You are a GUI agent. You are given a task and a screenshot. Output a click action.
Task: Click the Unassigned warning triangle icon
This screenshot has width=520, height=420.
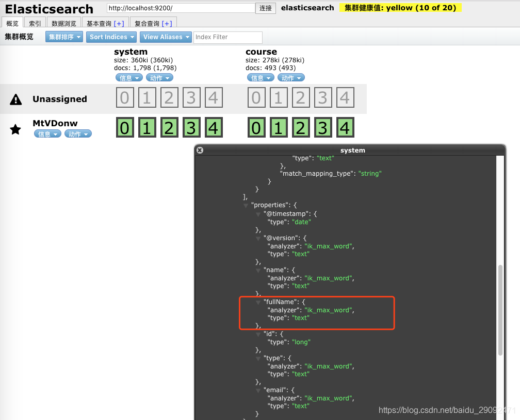point(15,99)
